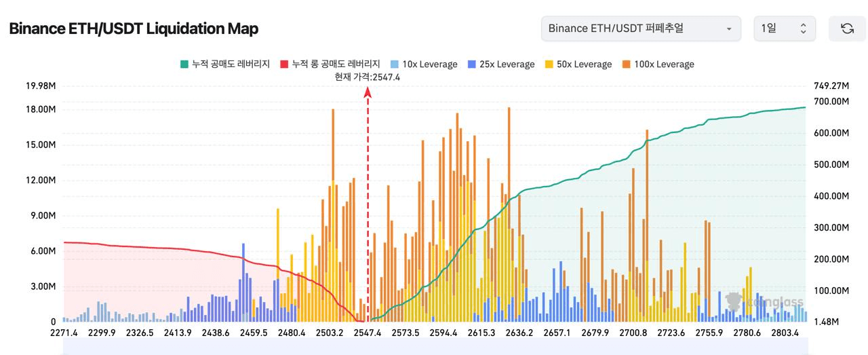Click the x-axis label 2459.5
The height and width of the screenshot is (355, 868).
coord(254,333)
